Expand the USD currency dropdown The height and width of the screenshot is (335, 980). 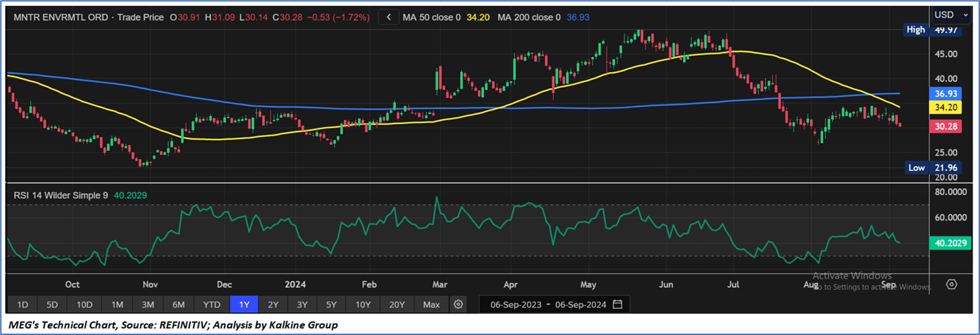tap(951, 14)
